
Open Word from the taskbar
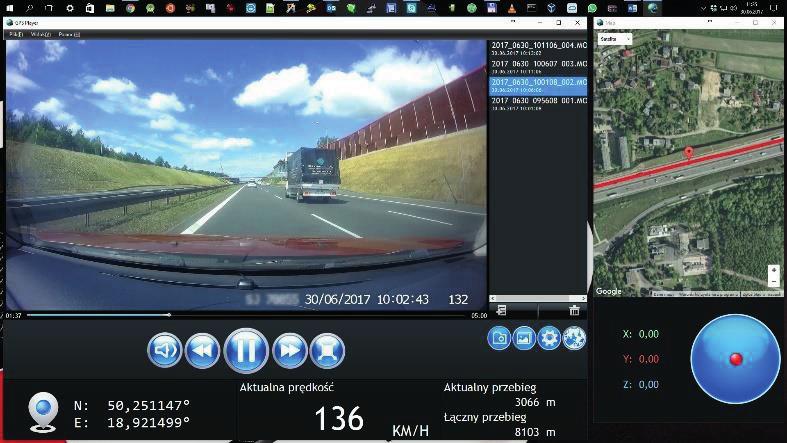point(632,8)
